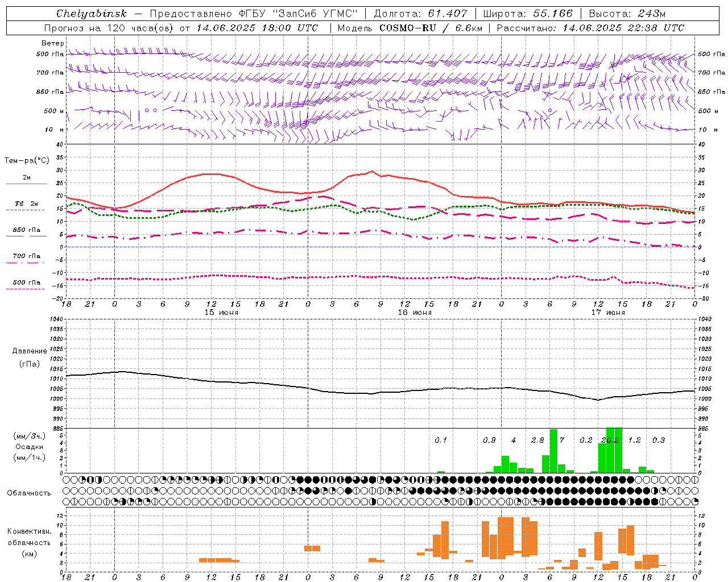Click the (км) unit under convective cloud label
This screenshot has width=728, height=582.
click(30, 554)
